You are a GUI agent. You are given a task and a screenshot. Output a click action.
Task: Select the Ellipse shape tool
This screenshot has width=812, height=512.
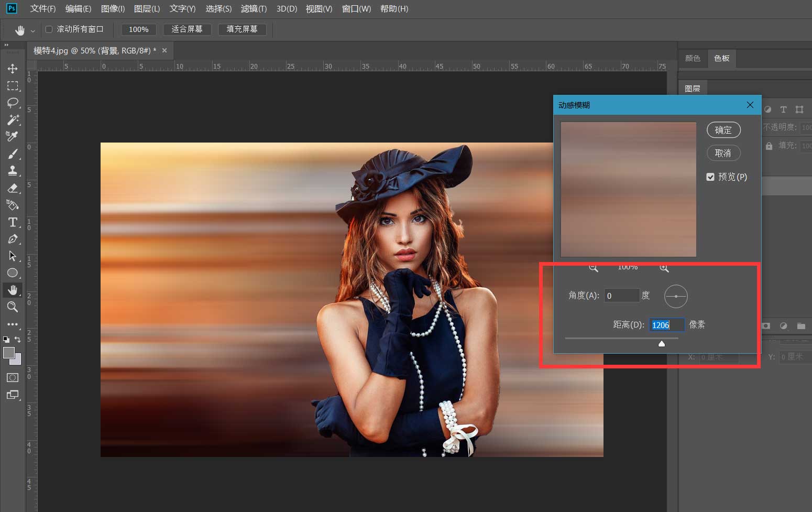click(x=13, y=273)
